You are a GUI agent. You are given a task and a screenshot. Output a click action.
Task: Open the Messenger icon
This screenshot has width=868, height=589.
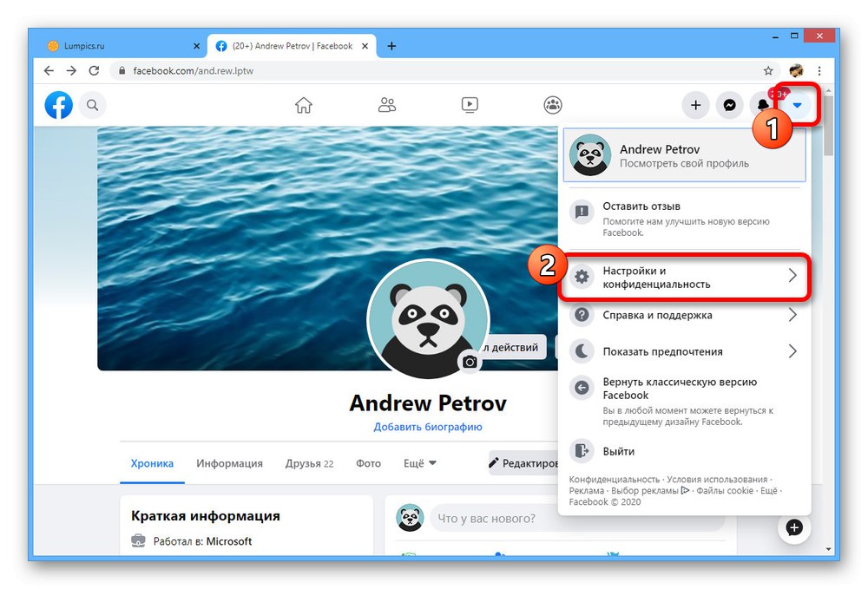[730, 105]
